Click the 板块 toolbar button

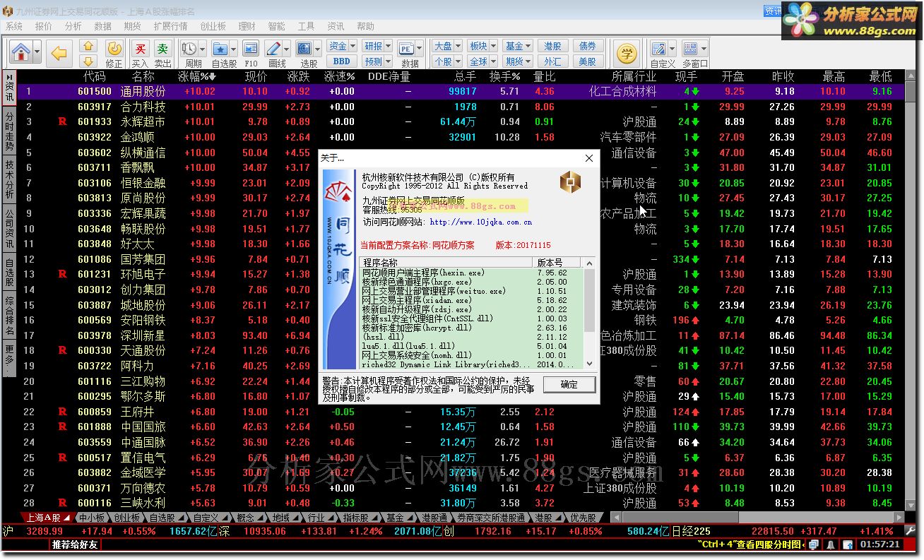(x=478, y=46)
